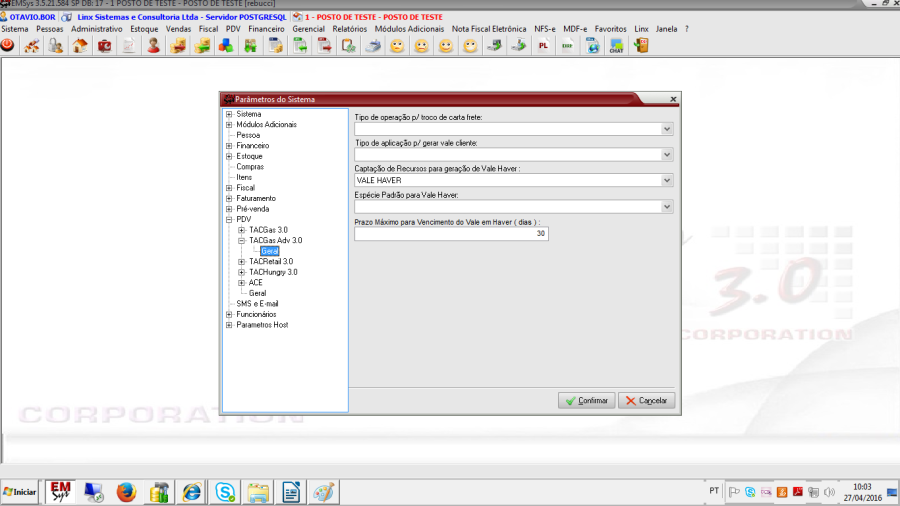900x506 pixels.
Task: Open Internet Explorer from the taskbar
Action: (x=192, y=492)
